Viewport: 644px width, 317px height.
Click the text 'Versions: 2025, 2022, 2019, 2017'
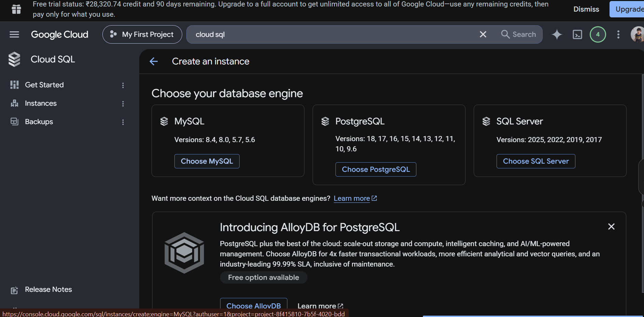[549, 140]
